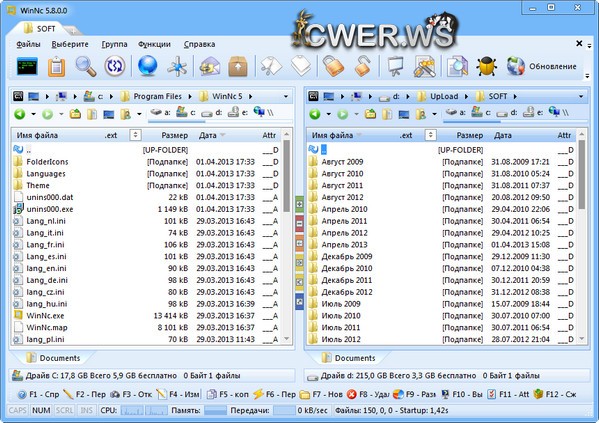Click the green plus button between panels
The image size is (599, 423).
pyautogui.click(x=300, y=204)
